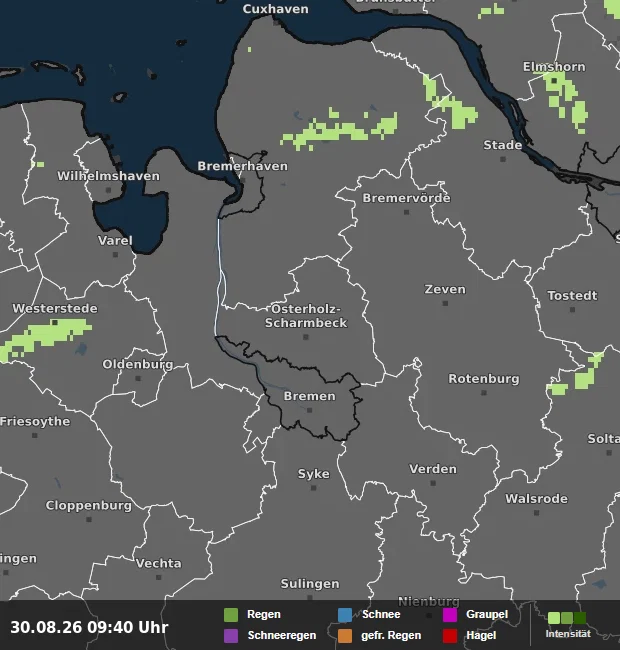Image resolution: width=620 pixels, height=650 pixels.
Task: Click the Schnee legend label
Action: (x=381, y=614)
